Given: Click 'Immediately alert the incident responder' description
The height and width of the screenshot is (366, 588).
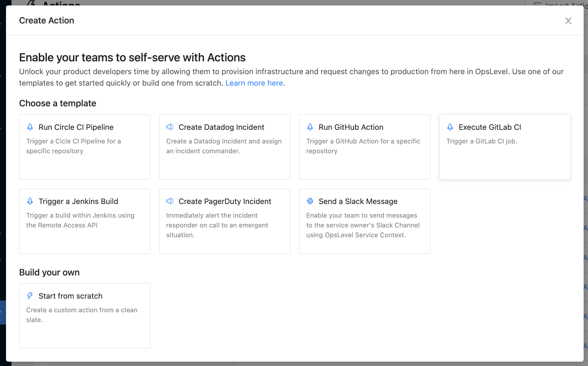Looking at the screenshot, I should coord(217,225).
